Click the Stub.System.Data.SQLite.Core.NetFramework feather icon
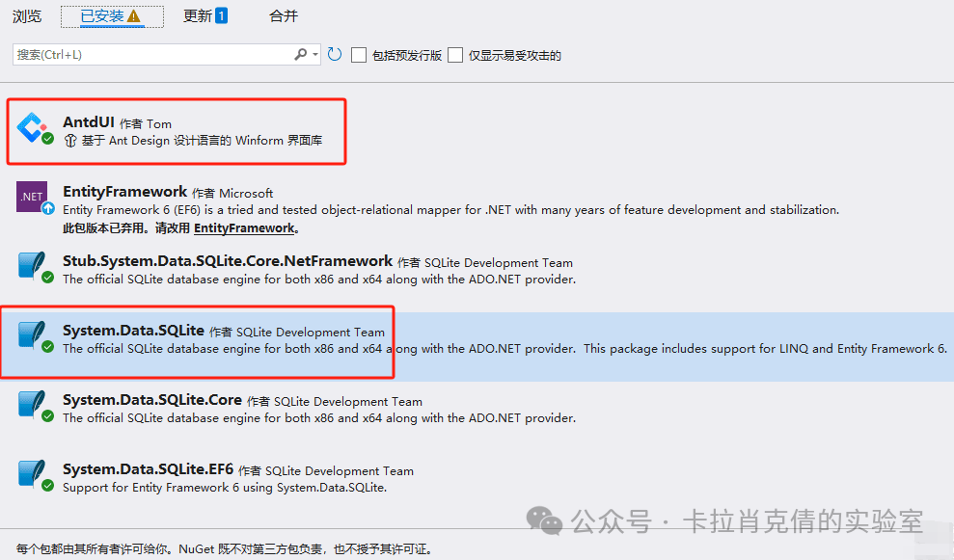Viewport: 954px width, 560px height. tap(33, 265)
